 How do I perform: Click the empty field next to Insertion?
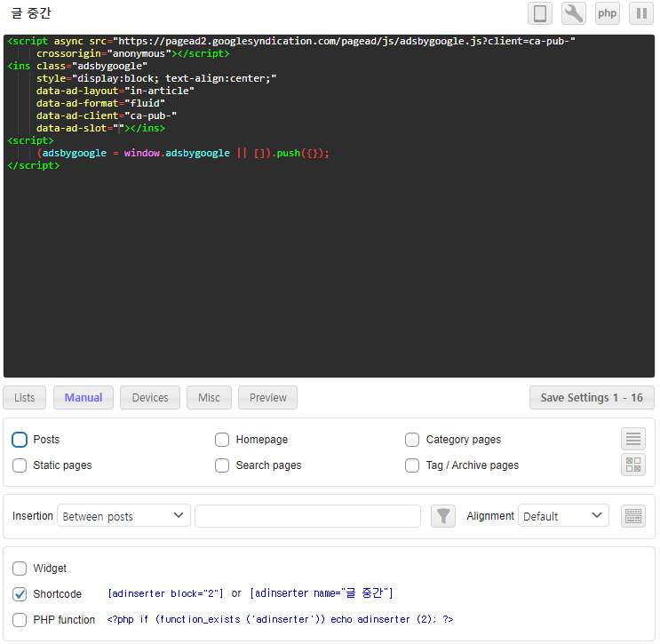pyautogui.click(x=307, y=515)
